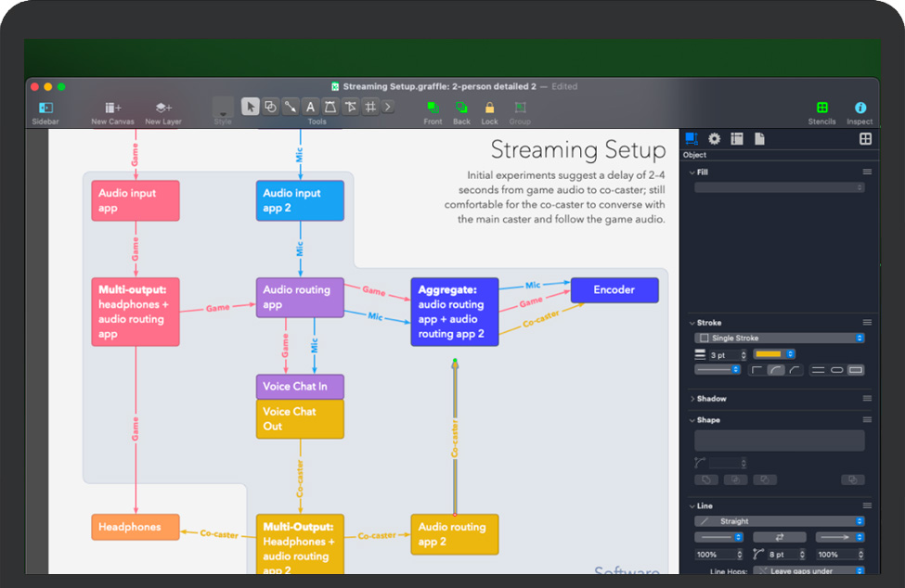Collapse the Stroke section

pos(692,323)
